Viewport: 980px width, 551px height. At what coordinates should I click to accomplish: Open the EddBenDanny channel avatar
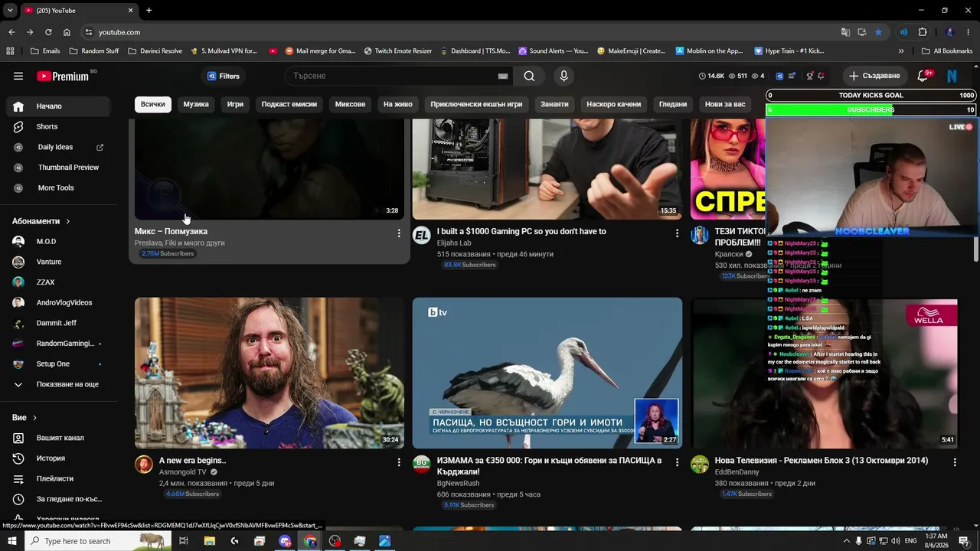pos(700,465)
